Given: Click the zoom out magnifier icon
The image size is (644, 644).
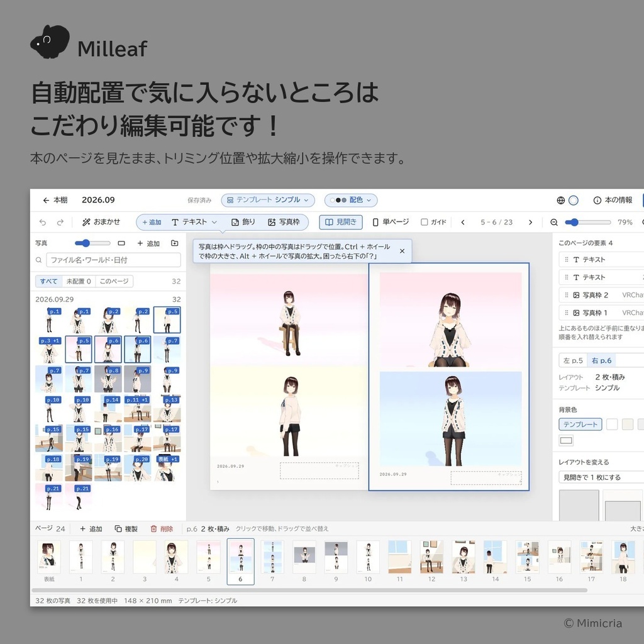Looking at the screenshot, I should [554, 222].
